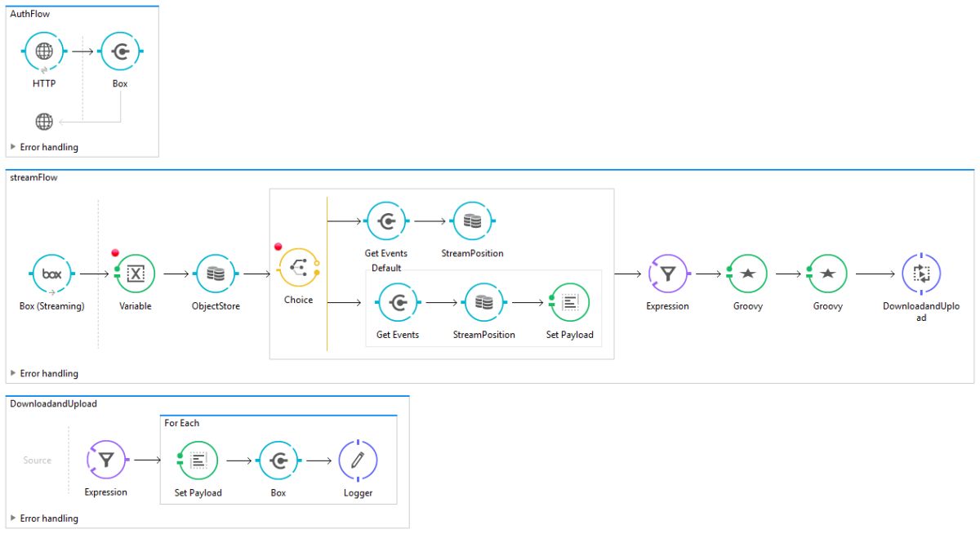Select the Box connector inside For Each
Viewport: 980px width, 534px height.
(x=278, y=461)
